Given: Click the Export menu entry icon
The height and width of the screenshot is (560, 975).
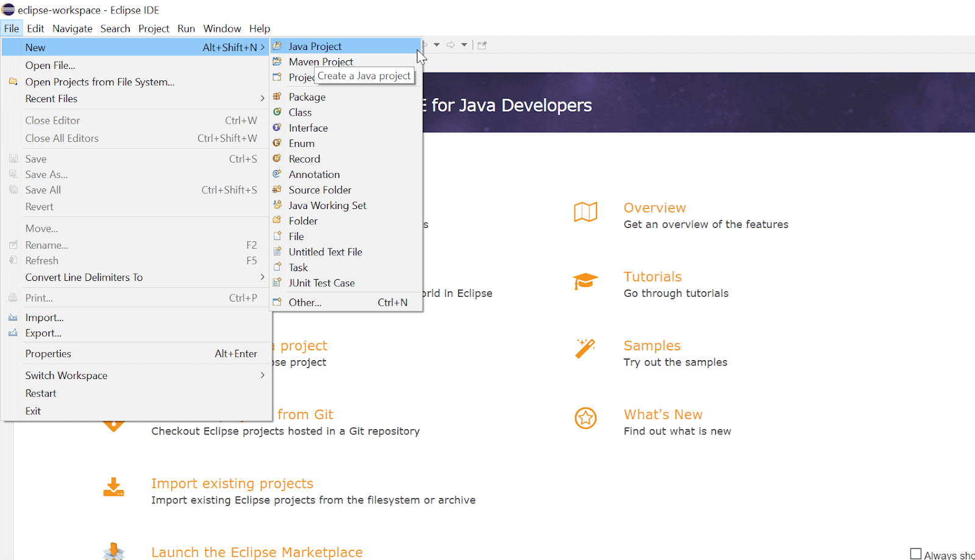Looking at the screenshot, I should (13, 333).
